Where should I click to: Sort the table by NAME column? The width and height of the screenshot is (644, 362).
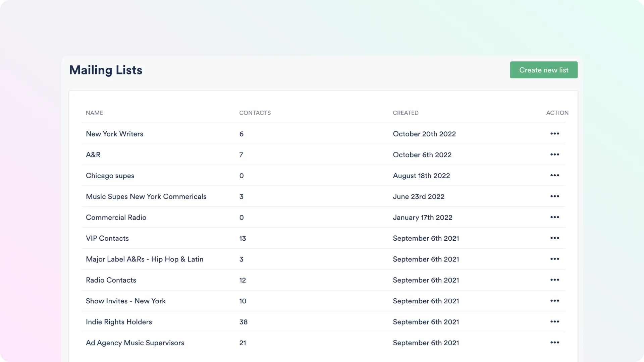(x=94, y=113)
